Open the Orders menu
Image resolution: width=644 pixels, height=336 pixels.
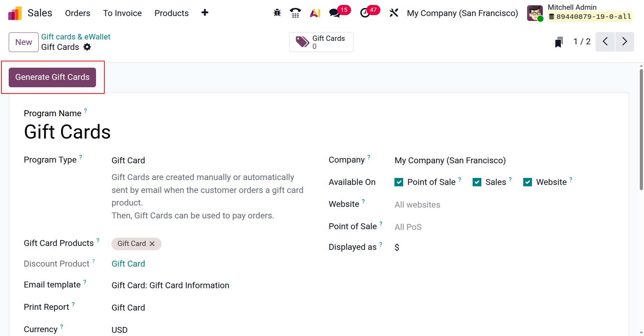(x=77, y=13)
